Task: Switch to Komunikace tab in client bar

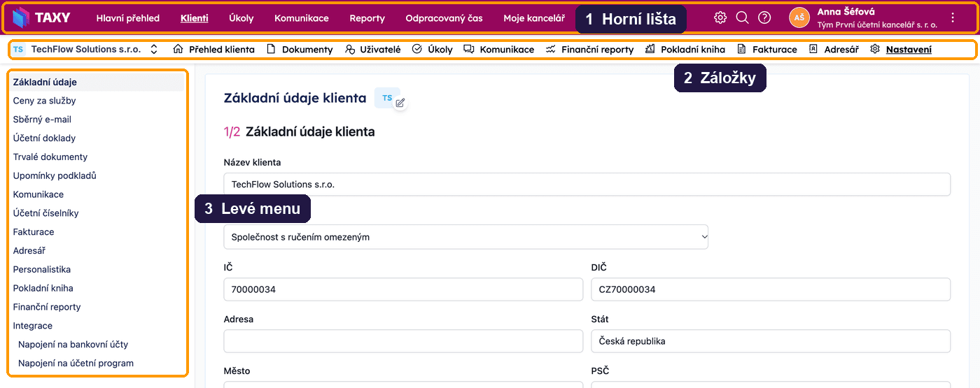Action: point(499,50)
